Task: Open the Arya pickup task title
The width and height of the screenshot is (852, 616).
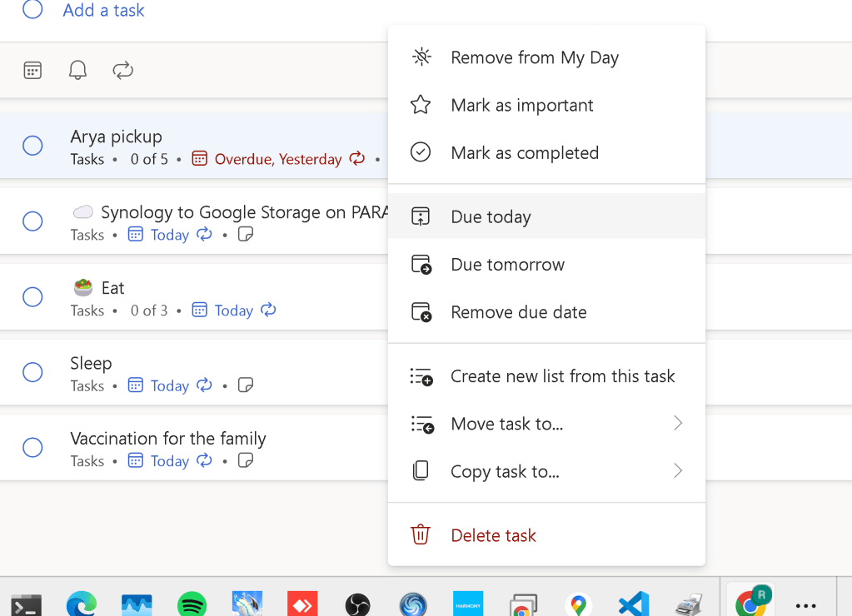Action: (x=117, y=137)
